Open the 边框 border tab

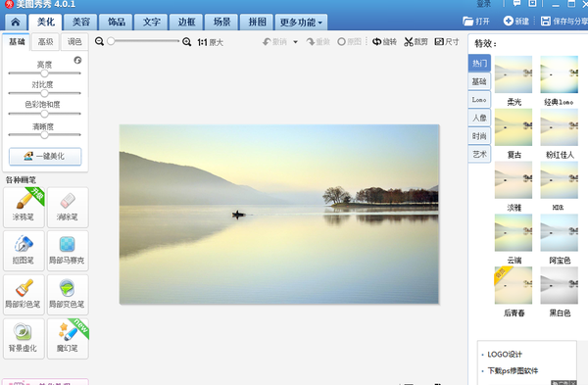(x=186, y=23)
